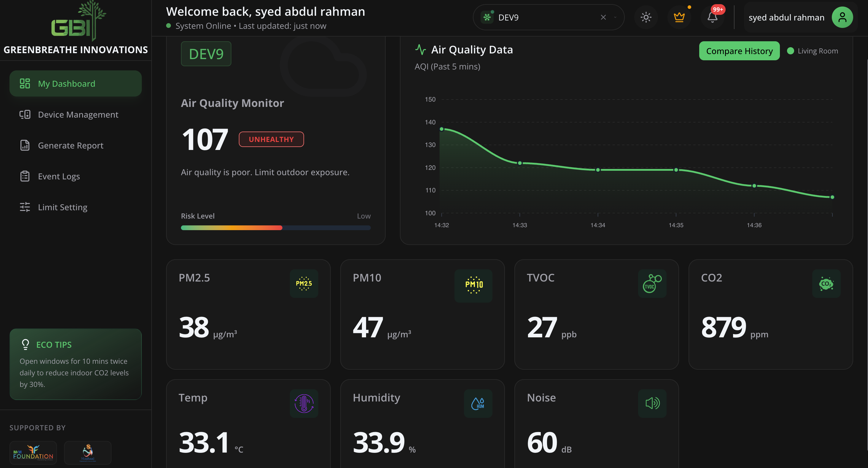The image size is (868, 468).
Task: Open My Dashboard in sidebar
Action: [x=75, y=83]
